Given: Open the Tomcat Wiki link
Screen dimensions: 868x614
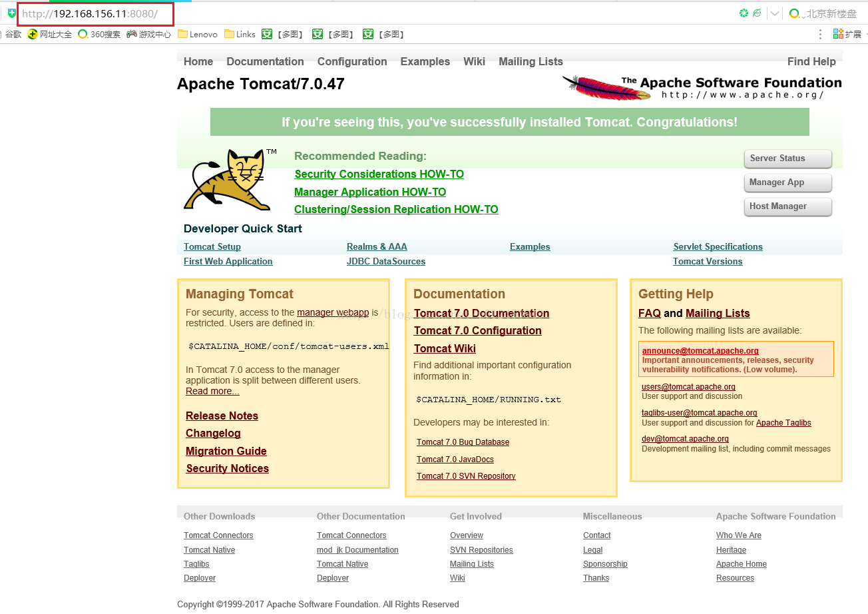Looking at the screenshot, I should [x=445, y=348].
